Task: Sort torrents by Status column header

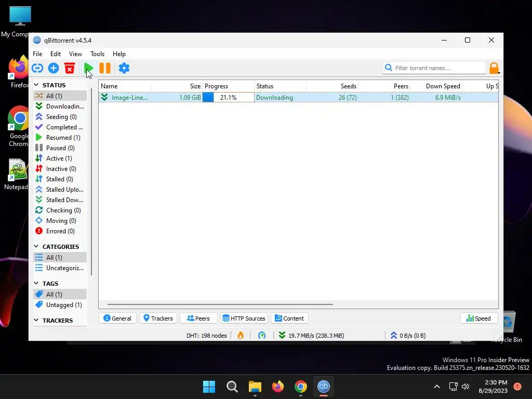Action: point(280,86)
